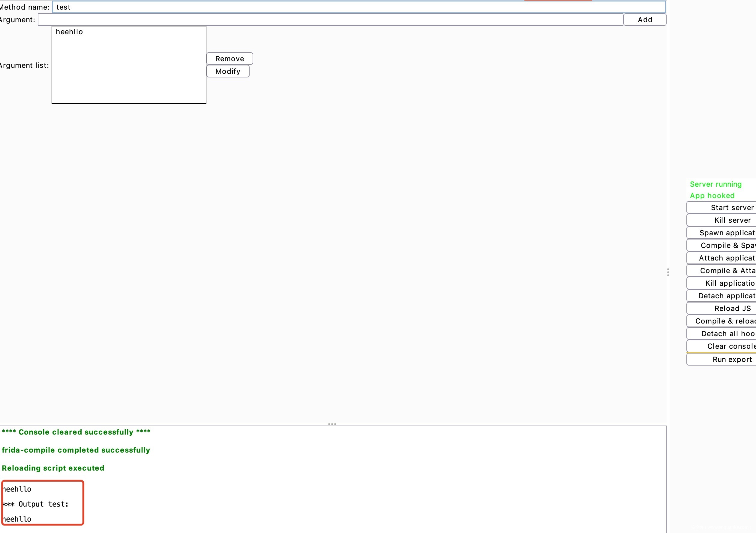Click the Reload JS button

click(724, 308)
